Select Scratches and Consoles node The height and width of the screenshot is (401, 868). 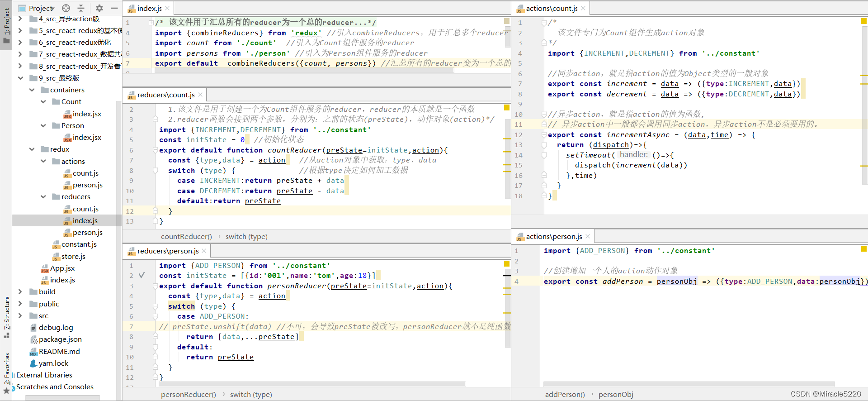point(55,387)
